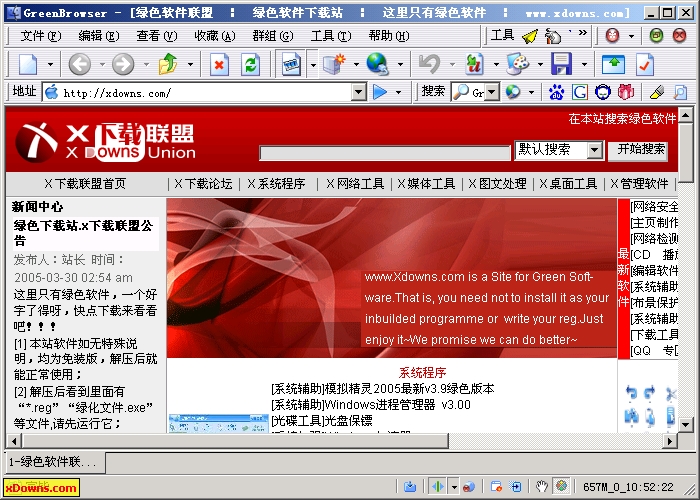Open the Gr search engine dropdown
This screenshot has width=700, height=500.
pos(492,92)
